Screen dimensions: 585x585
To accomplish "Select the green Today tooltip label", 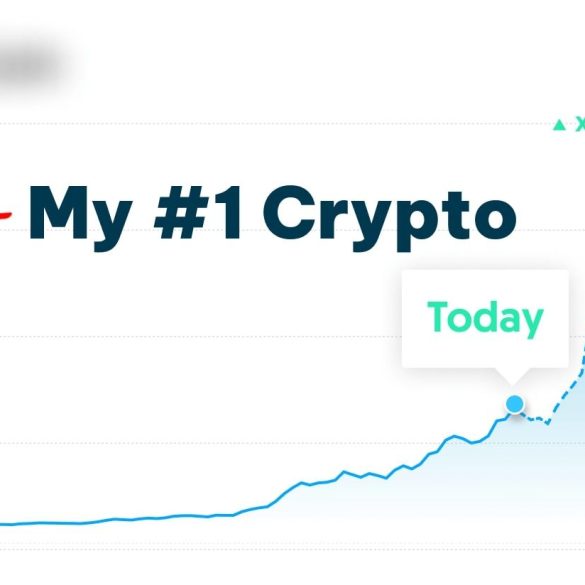I will pyautogui.click(x=485, y=319).
